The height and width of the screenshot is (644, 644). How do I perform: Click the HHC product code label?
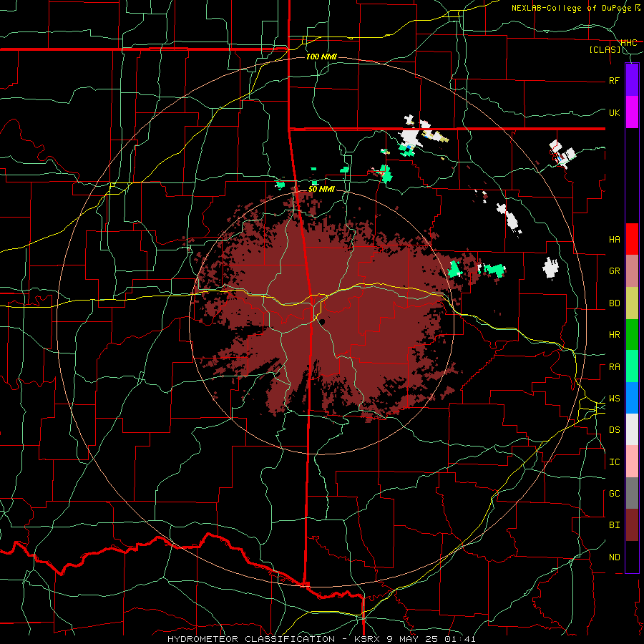click(628, 43)
